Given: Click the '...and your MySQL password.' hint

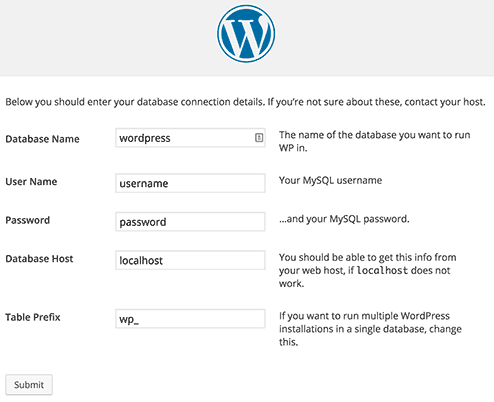Looking at the screenshot, I should point(344,219).
